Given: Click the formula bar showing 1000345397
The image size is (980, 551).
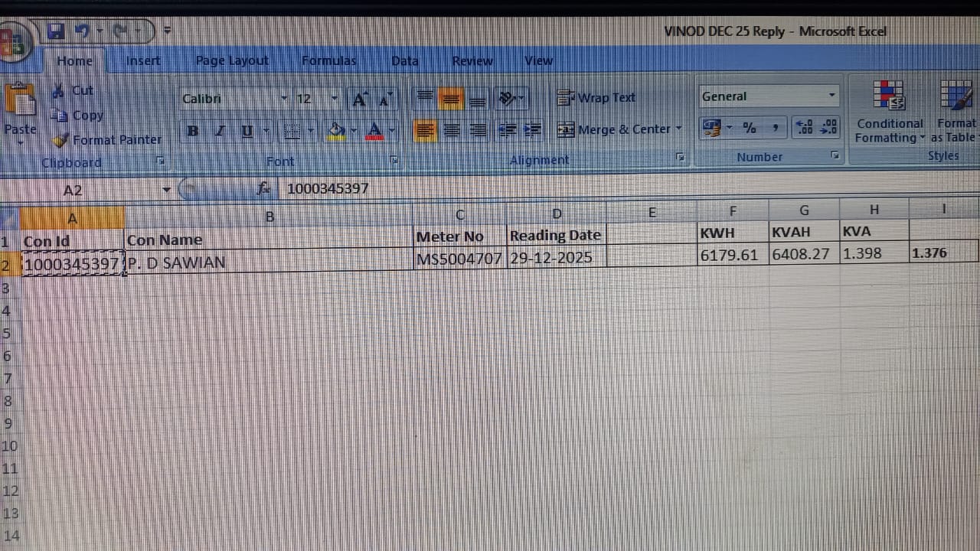Looking at the screenshot, I should pyautogui.click(x=628, y=188).
